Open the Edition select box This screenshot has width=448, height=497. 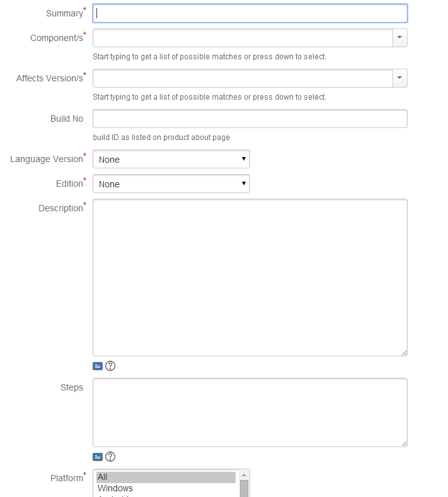click(171, 184)
